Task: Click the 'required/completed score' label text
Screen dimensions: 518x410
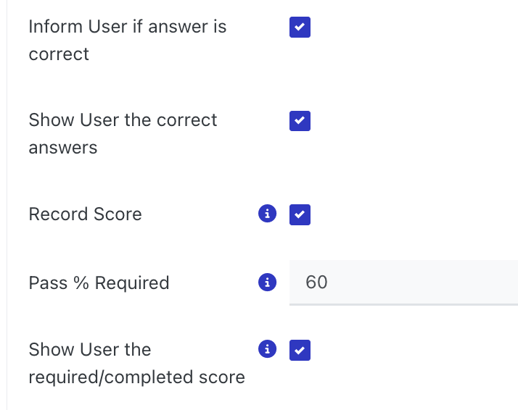Action: [137, 377]
